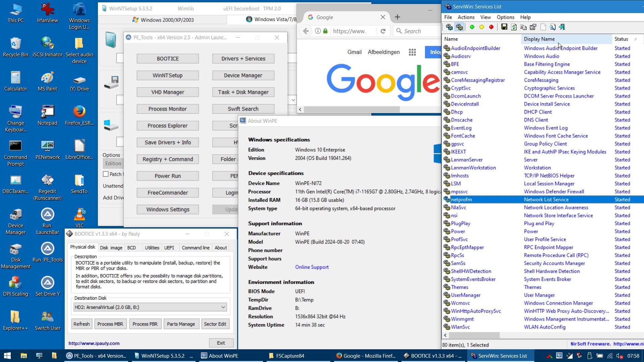The height and width of the screenshot is (362, 644).
Task: Click the blank page report icon in ServiWin
Action: click(543, 27)
